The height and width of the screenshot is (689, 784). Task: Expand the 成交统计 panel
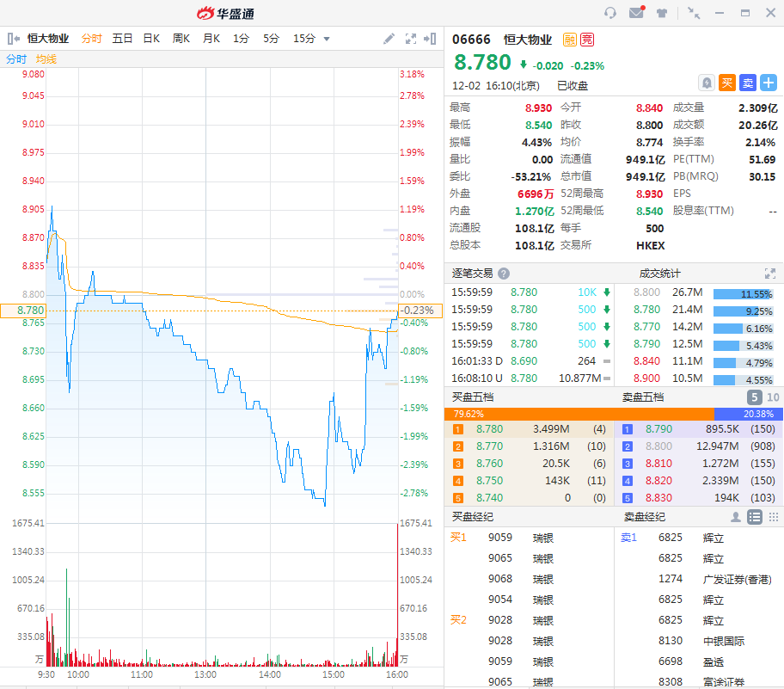pos(770,274)
